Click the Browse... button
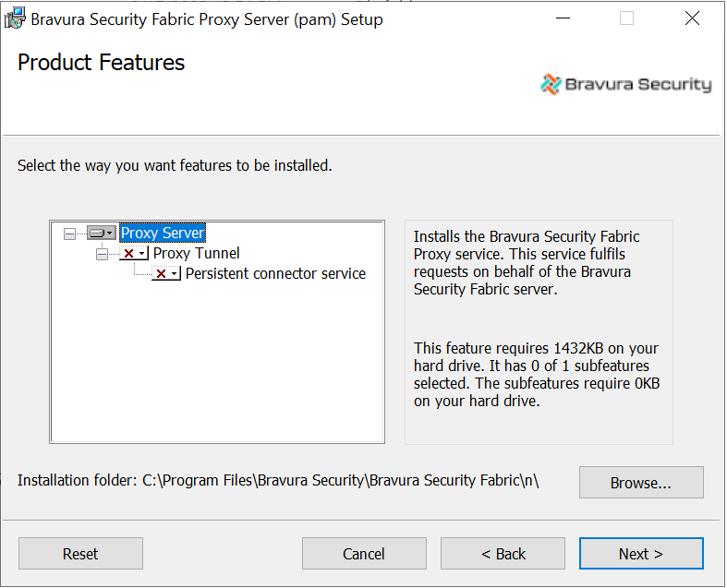Screen dimensions: 727x588 (x=640, y=483)
